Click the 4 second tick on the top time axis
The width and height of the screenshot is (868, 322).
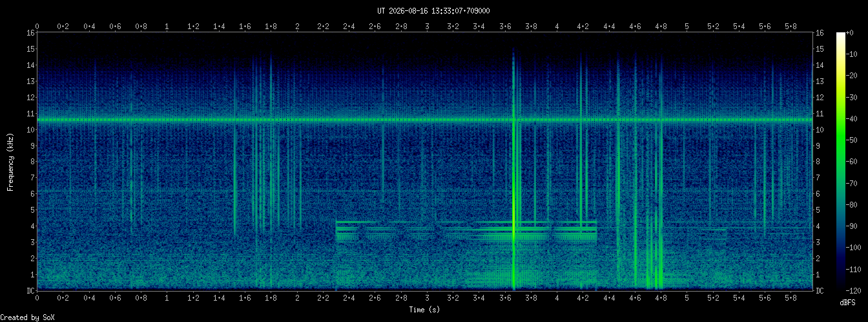tap(557, 27)
